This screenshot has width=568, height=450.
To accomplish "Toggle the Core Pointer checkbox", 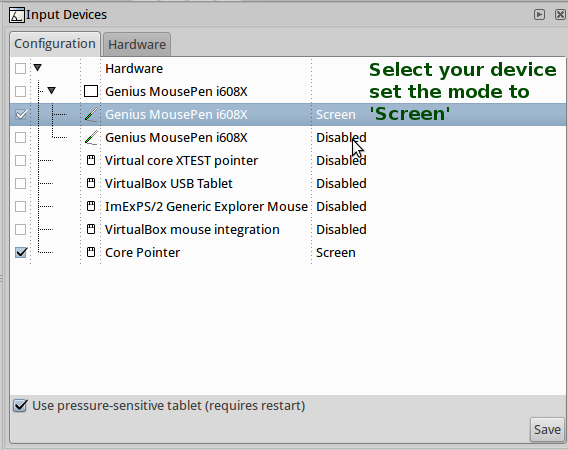I will (21, 252).
